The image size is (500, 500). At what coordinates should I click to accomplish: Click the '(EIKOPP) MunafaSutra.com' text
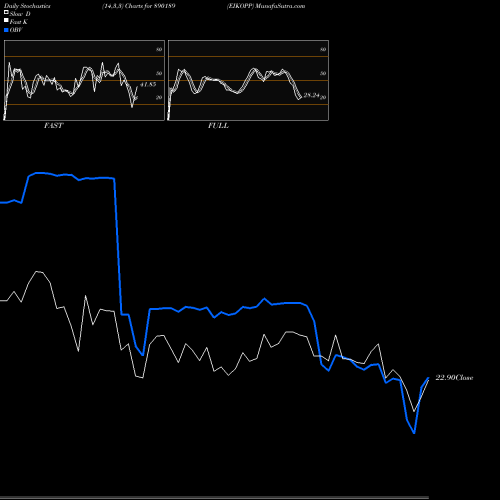click(266, 6)
